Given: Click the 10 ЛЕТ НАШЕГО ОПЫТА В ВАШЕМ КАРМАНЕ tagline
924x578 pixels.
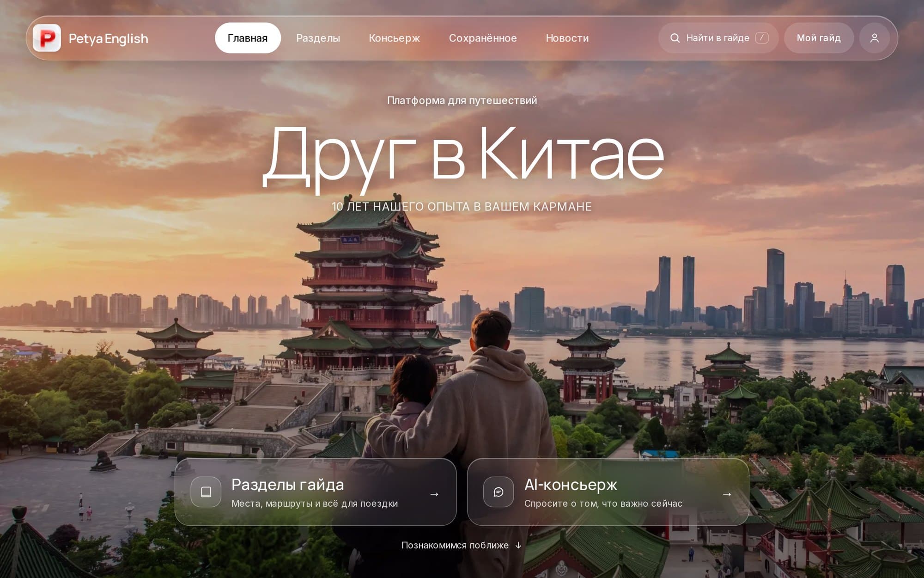Looking at the screenshot, I should click(462, 207).
